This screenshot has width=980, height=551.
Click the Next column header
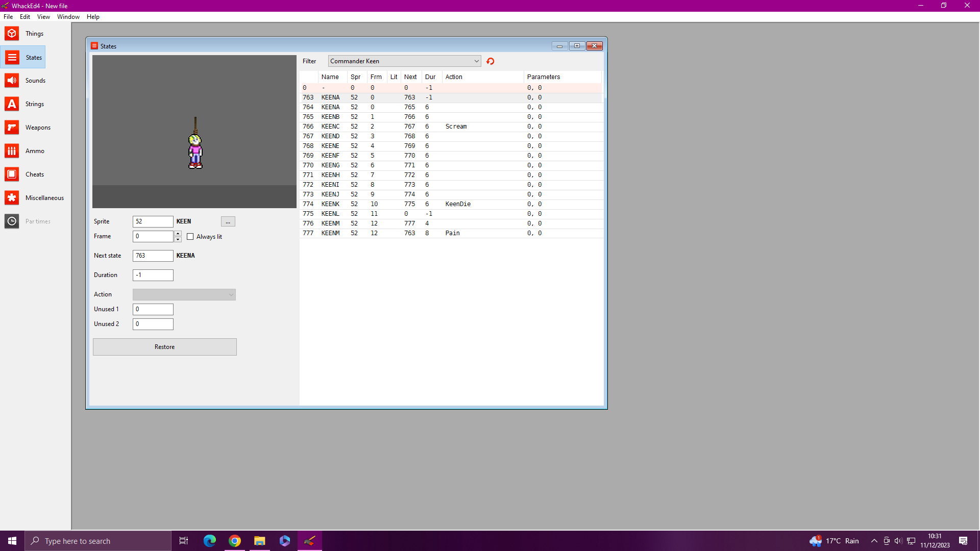point(411,77)
